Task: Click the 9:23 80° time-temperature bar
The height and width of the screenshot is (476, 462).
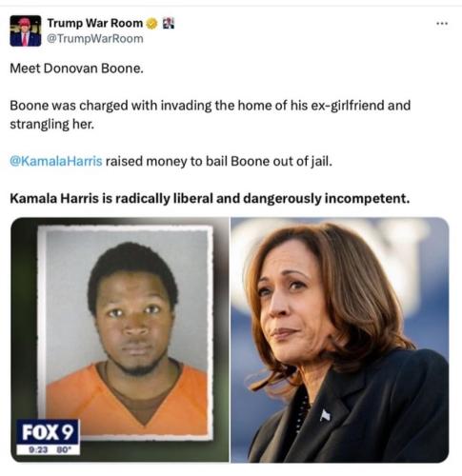Action: click(48, 449)
